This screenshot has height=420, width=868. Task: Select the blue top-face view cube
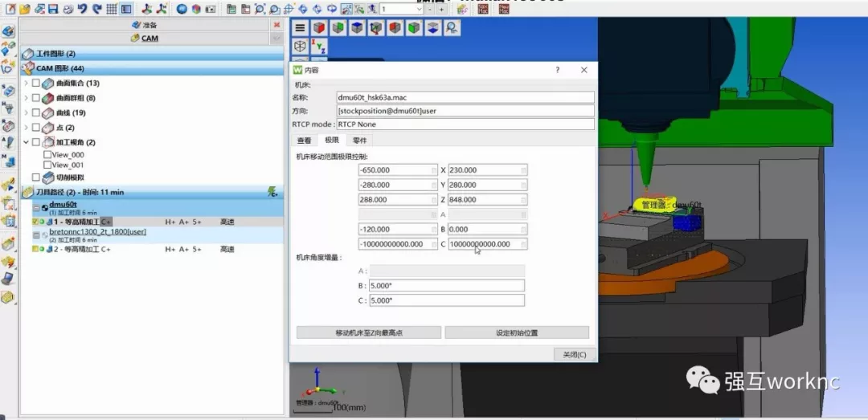357,27
